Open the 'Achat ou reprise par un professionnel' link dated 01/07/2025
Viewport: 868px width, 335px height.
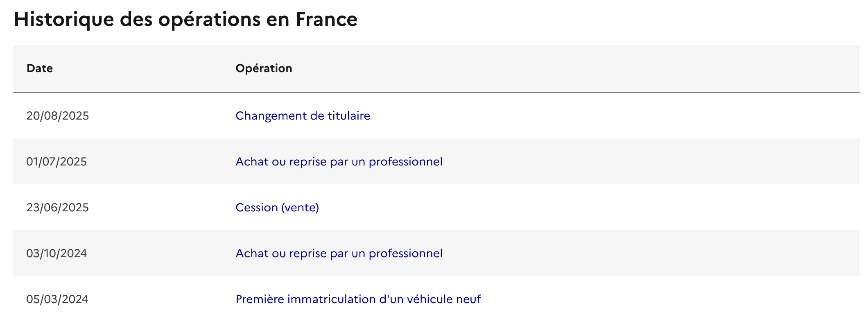point(339,162)
